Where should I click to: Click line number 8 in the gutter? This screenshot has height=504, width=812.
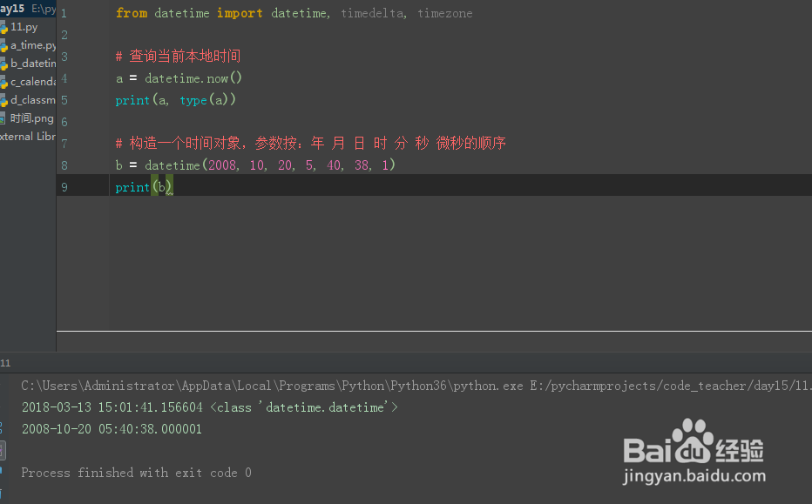64,165
